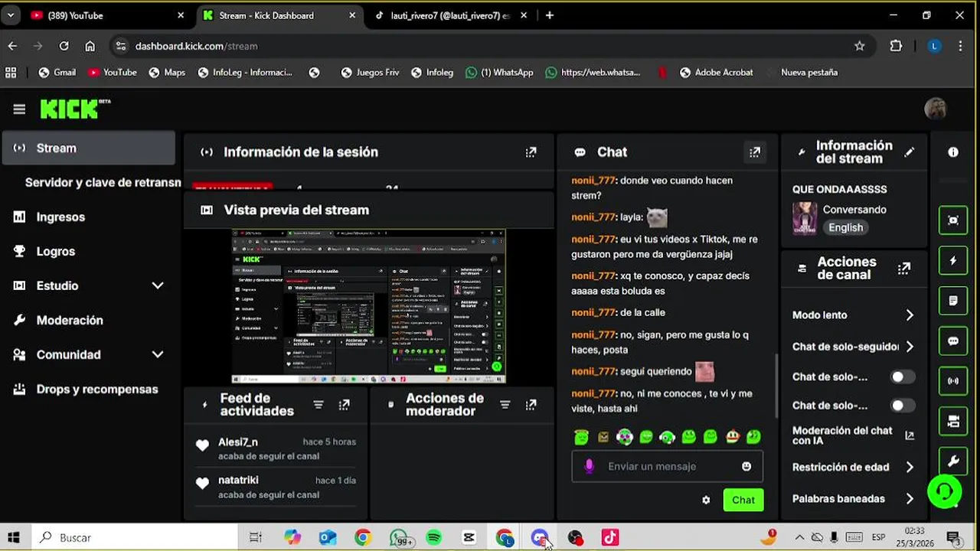
Task: Click the chat panel scrollbar
Action: 777,386
